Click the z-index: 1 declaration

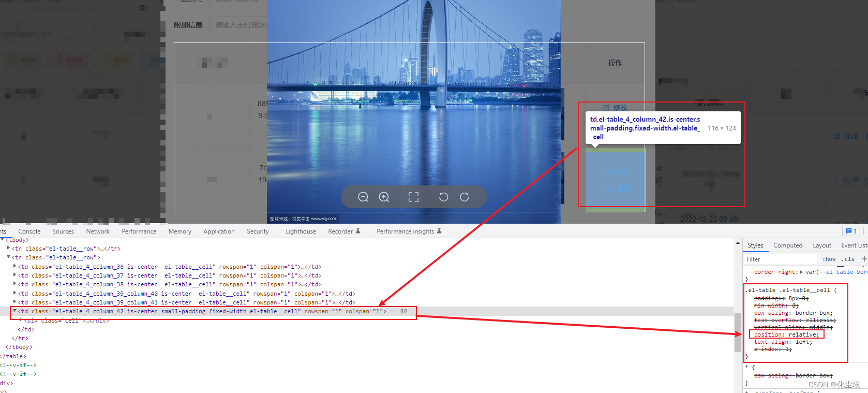tap(773, 349)
